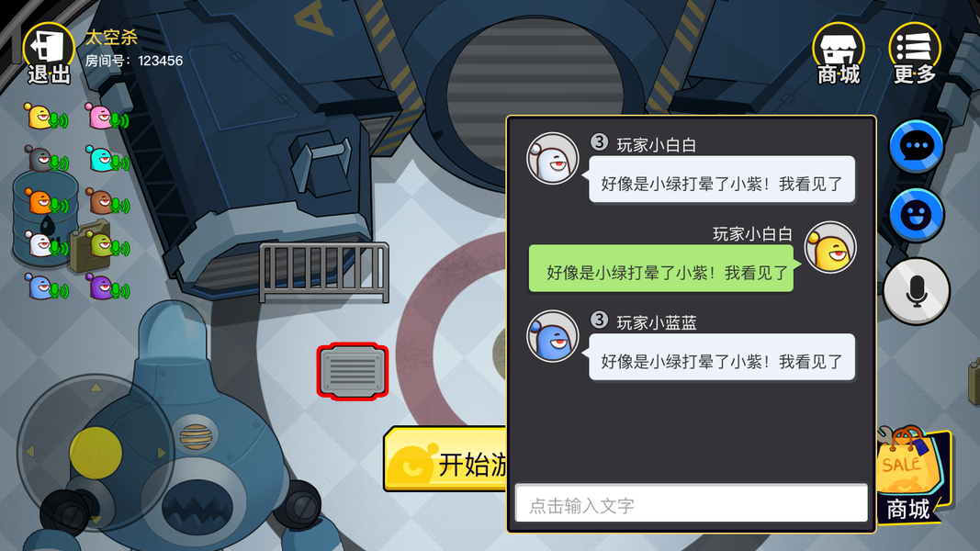The width and height of the screenshot is (980, 551).
Task: Tap the 退出 exit icon
Action: [49, 54]
